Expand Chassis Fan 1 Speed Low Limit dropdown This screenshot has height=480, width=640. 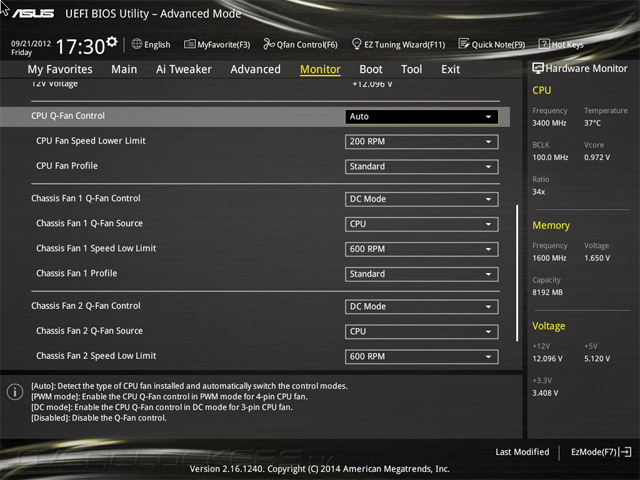click(421, 249)
